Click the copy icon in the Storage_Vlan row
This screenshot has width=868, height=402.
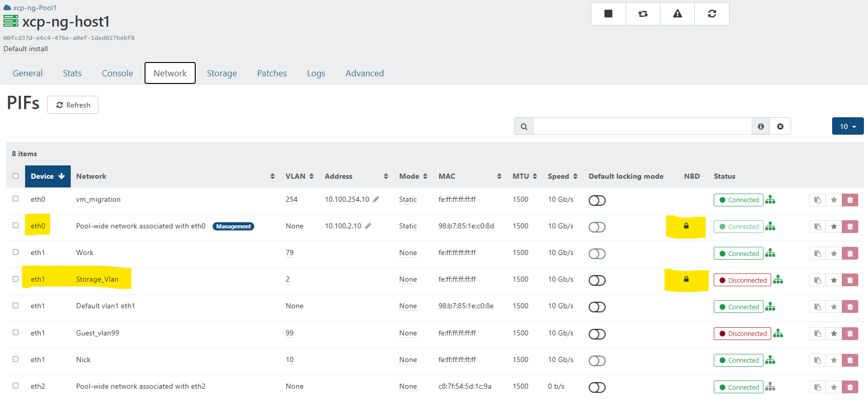tap(817, 280)
